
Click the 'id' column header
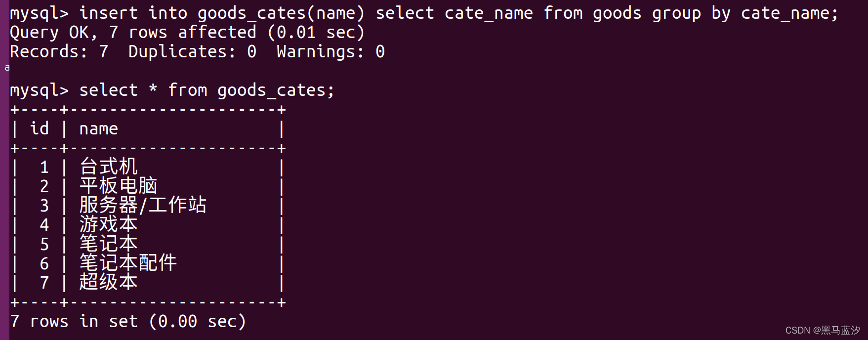[40, 129]
